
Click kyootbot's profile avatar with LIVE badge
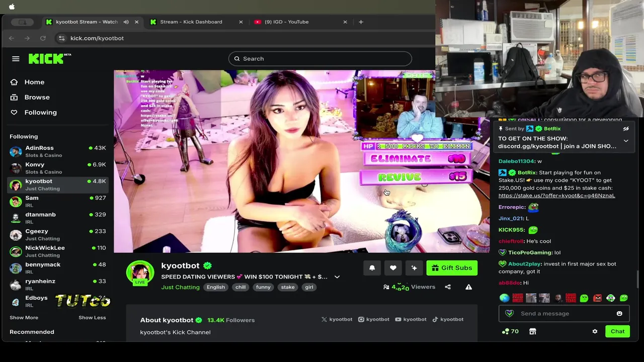pyautogui.click(x=140, y=273)
